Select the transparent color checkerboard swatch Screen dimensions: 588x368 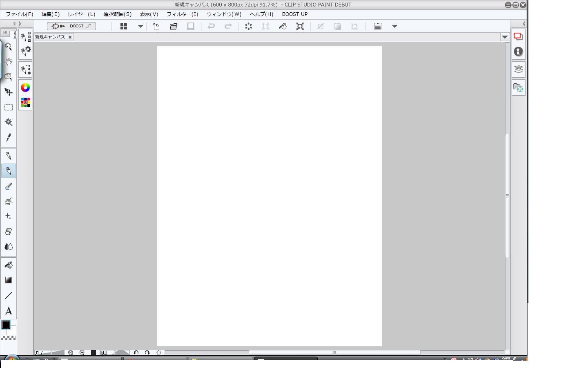click(x=8, y=338)
